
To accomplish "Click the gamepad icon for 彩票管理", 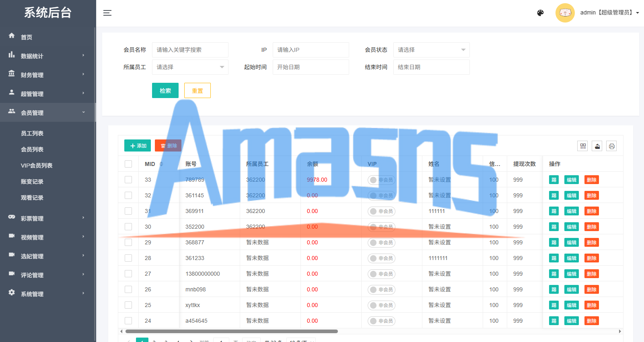I will 12,217.
